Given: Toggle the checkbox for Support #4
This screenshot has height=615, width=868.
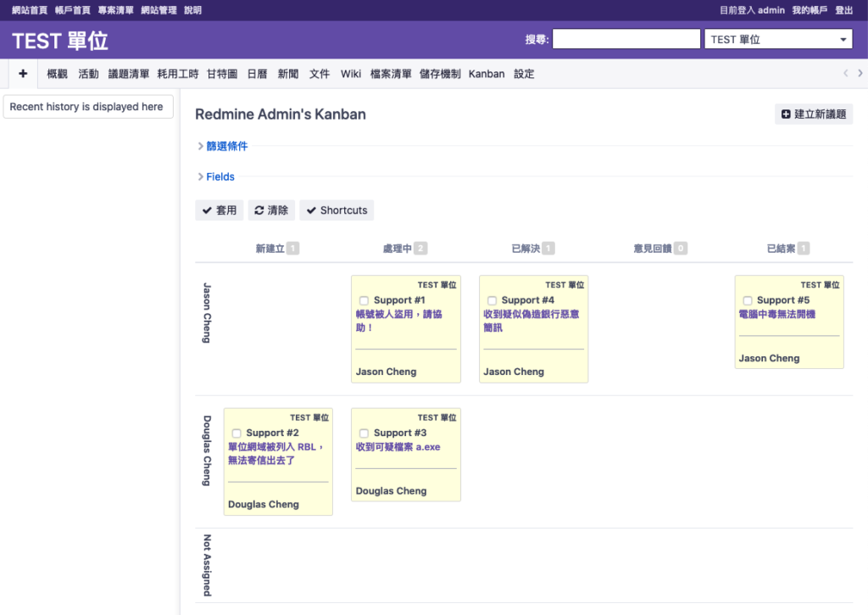Looking at the screenshot, I should tap(492, 300).
